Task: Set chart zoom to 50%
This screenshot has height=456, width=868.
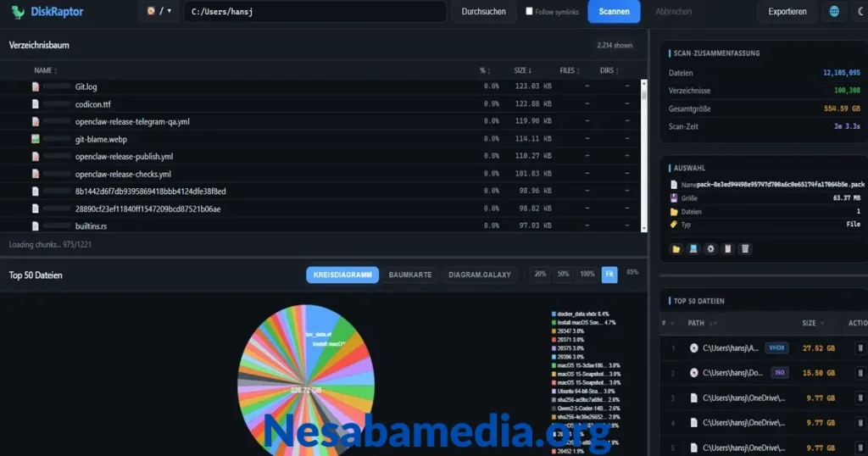Action: pyautogui.click(x=563, y=275)
